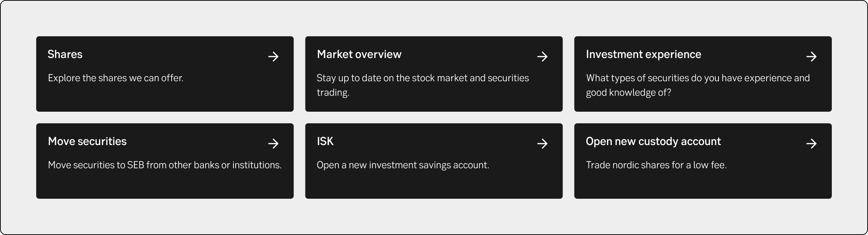
Task: Click the arrow icon on the ISK card
Action: pos(542,144)
